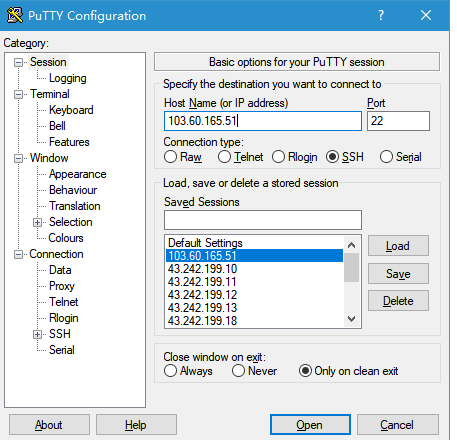
Task: Close the PuTTY Configuration window
Action: point(426,15)
